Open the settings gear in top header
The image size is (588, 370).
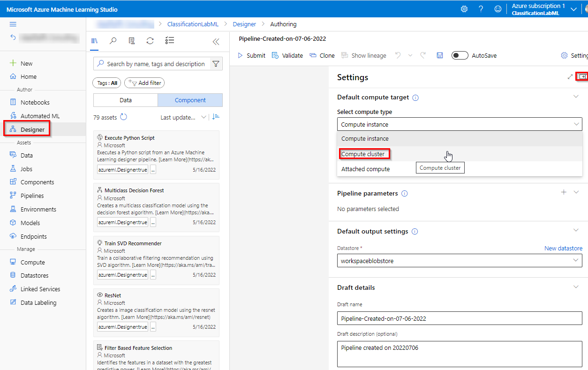pyautogui.click(x=464, y=9)
